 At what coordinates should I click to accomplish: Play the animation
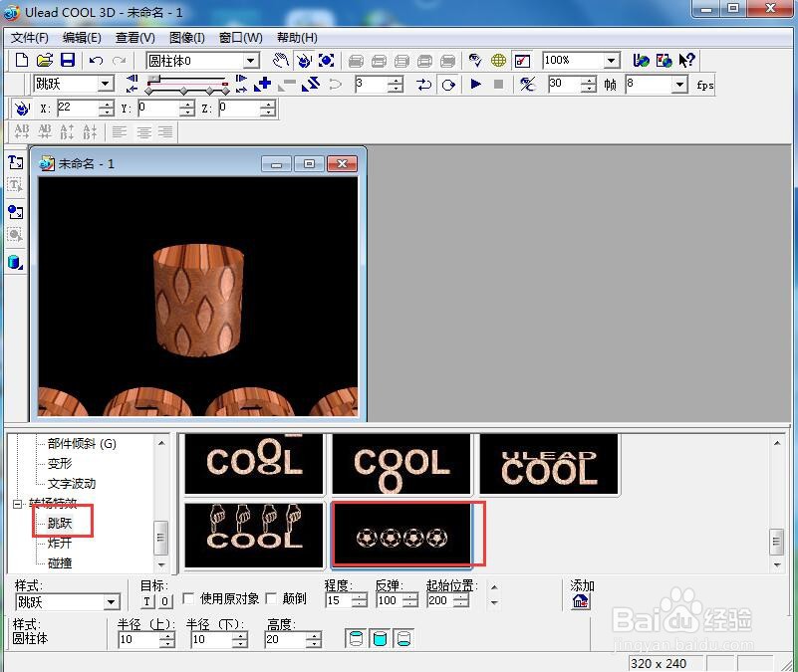[x=476, y=84]
